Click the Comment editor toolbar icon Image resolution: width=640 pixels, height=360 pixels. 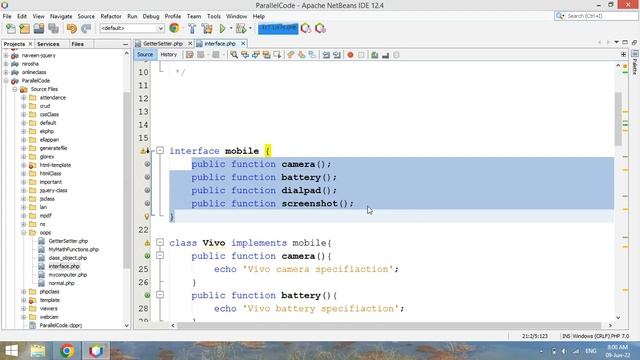[x=374, y=55]
